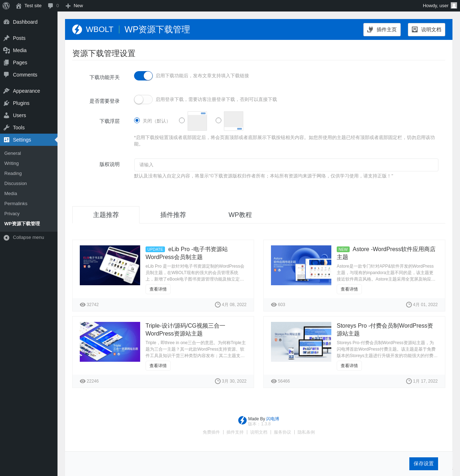Open Dashboard from the sidebar

tap(29, 22)
